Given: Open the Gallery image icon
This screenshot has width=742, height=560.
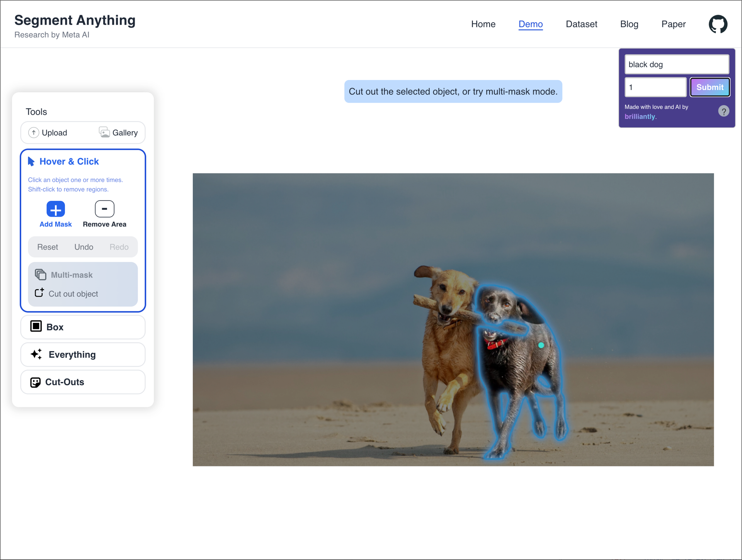Looking at the screenshot, I should pyautogui.click(x=104, y=132).
